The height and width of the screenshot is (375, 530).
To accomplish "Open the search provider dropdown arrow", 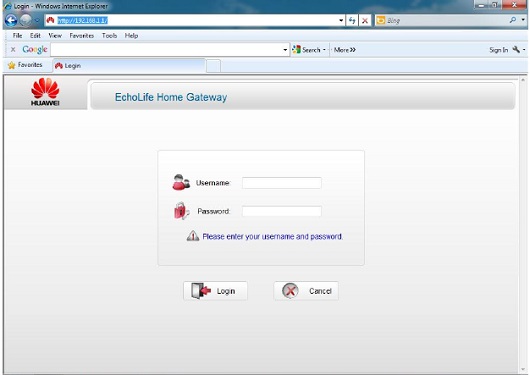I will click(523, 20).
